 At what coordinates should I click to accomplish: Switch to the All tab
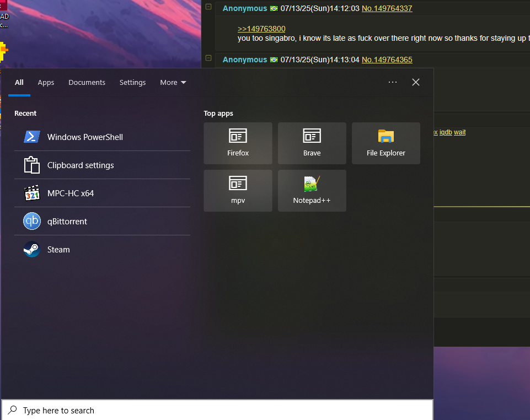tap(19, 83)
